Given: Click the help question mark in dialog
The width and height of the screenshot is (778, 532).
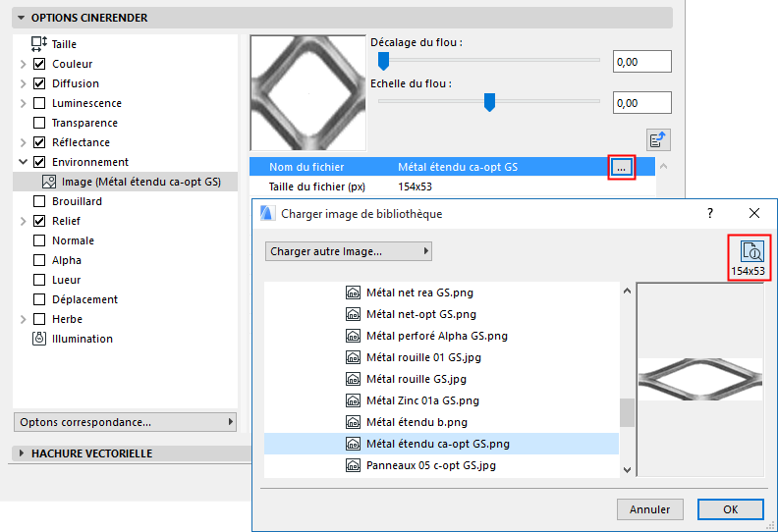Looking at the screenshot, I should 710,213.
